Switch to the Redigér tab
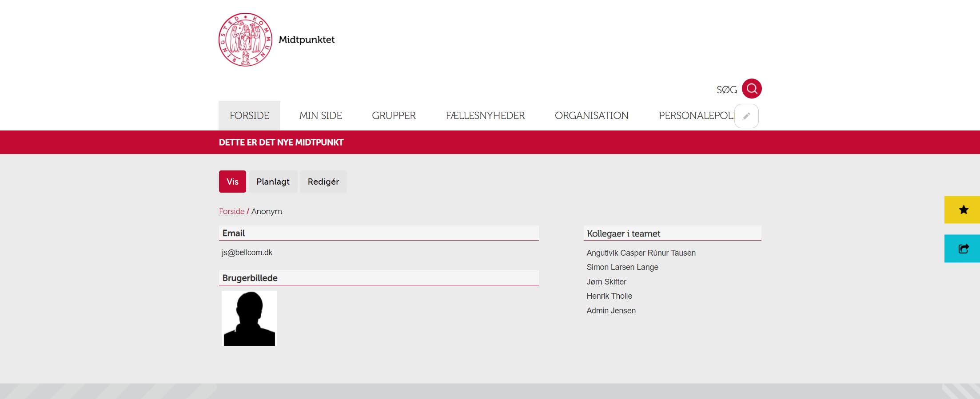The height and width of the screenshot is (399, 980). (x=323, y=182)
